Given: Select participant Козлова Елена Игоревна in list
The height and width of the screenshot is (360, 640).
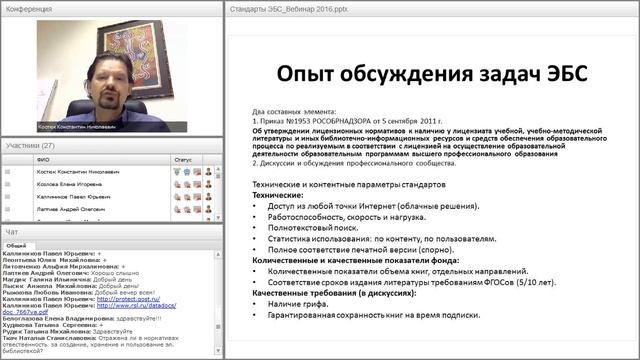Looking at the screenshot, I should 69,184.
